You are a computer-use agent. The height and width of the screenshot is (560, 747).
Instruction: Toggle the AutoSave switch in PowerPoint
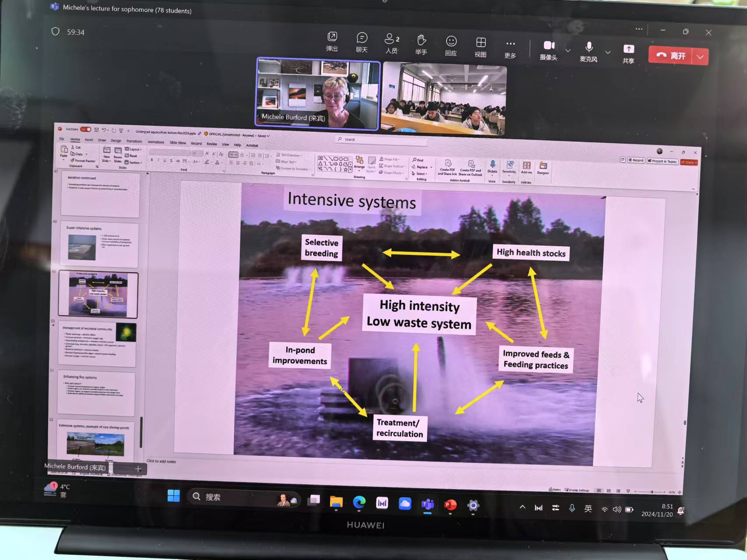point(85,129)
